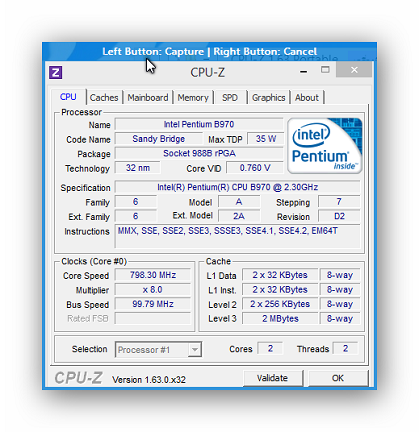The height and width of the screenshot is (432, 419).
Task: Click the Intel Pentium inside logo
Action: (x=325, y=146)
